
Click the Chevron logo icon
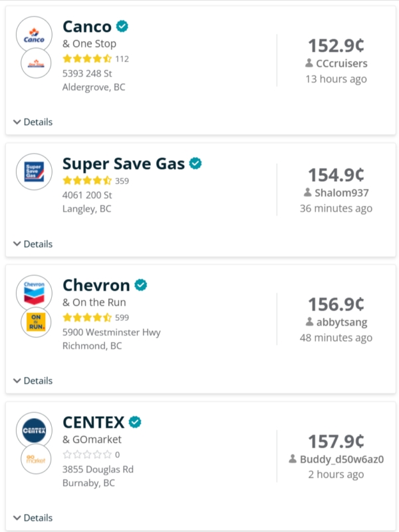click(x=34, y=293)
